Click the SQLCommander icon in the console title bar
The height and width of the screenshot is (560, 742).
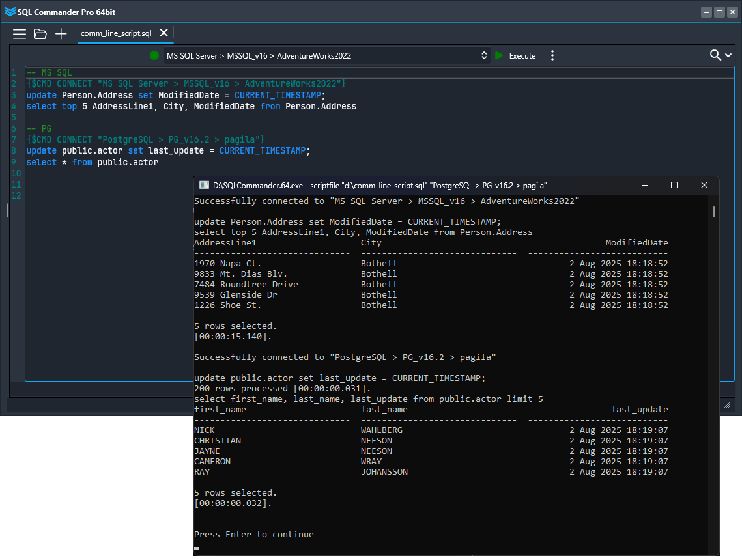click(203, 185)
